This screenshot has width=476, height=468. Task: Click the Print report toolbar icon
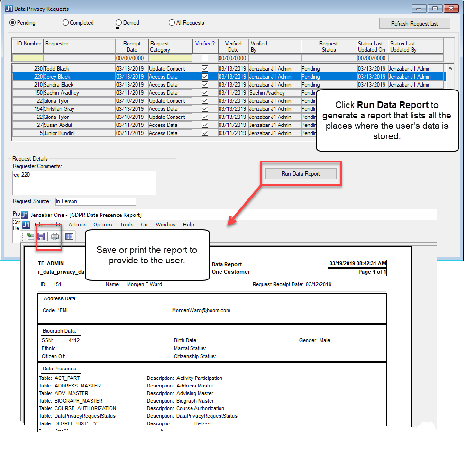click(x=55, y=236)
